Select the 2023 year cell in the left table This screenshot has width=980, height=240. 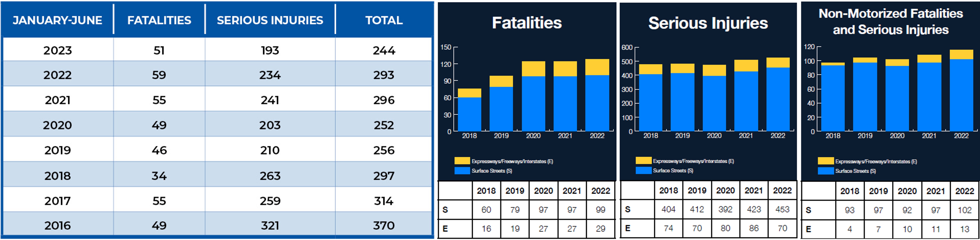pyautogui.click(x=57, y=50)
